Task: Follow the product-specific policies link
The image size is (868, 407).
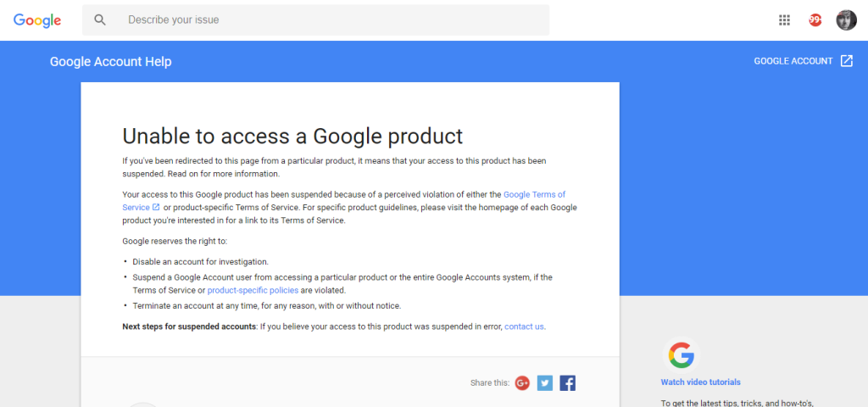Action: [253, 290]
